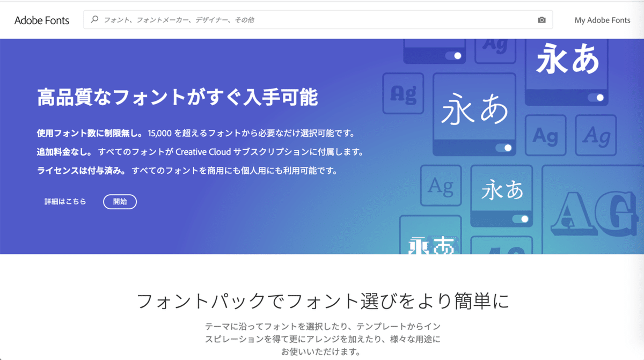644x360 pixels.
Task: Select the line starting ライセンスは付与済み
Action: click(187, 171)
